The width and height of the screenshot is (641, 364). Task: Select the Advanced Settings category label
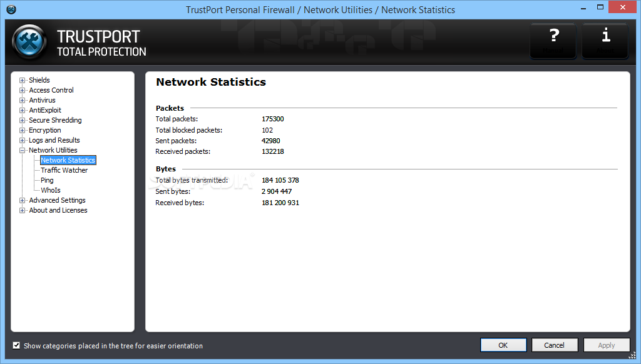[x=57, y=200]
